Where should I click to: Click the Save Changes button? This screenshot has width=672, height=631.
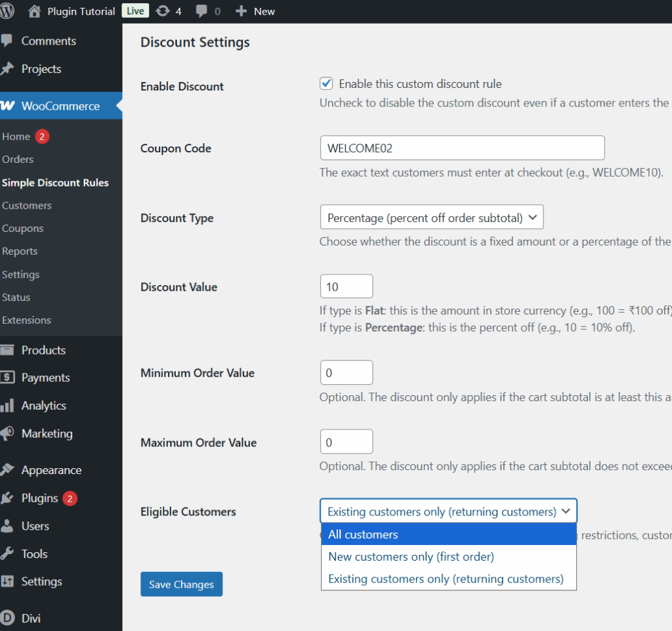(181, 584)
